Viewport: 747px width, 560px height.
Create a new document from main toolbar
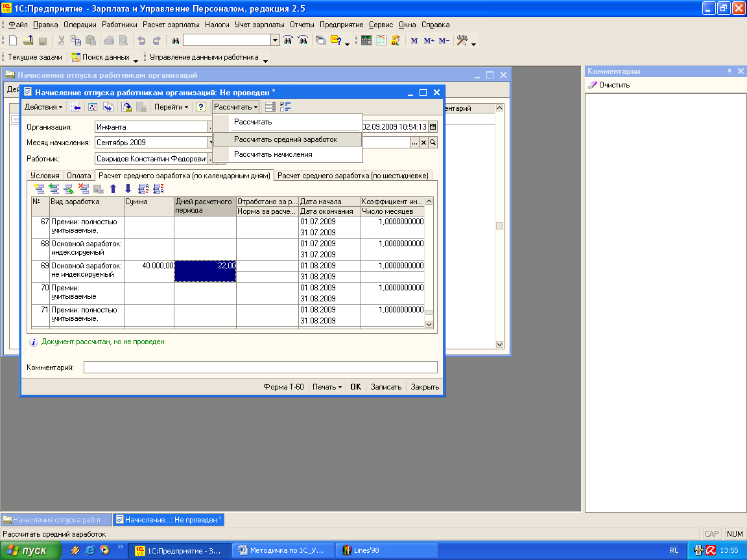14,40
